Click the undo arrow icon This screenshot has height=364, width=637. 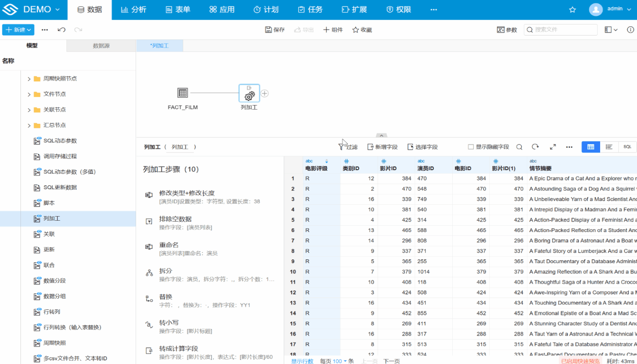pos(61,30)
